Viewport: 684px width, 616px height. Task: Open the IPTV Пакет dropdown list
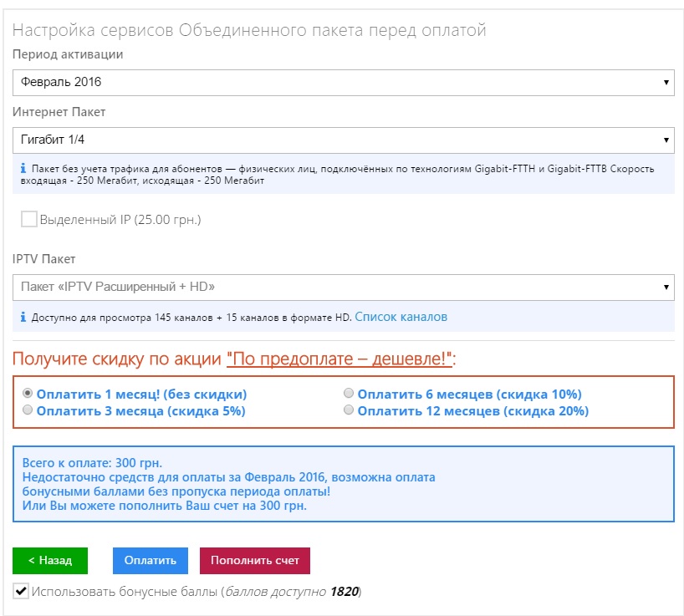[343, 287]
